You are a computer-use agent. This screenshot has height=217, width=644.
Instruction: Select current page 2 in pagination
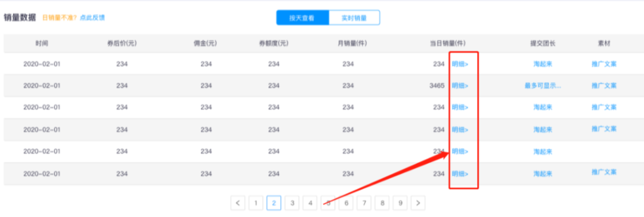[x=274, y=203]
